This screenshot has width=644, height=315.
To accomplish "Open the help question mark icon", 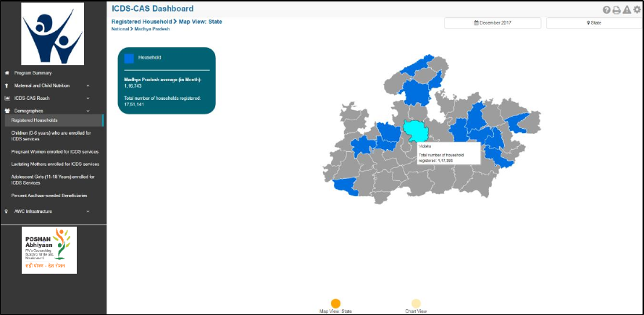I will coord(606,10).
